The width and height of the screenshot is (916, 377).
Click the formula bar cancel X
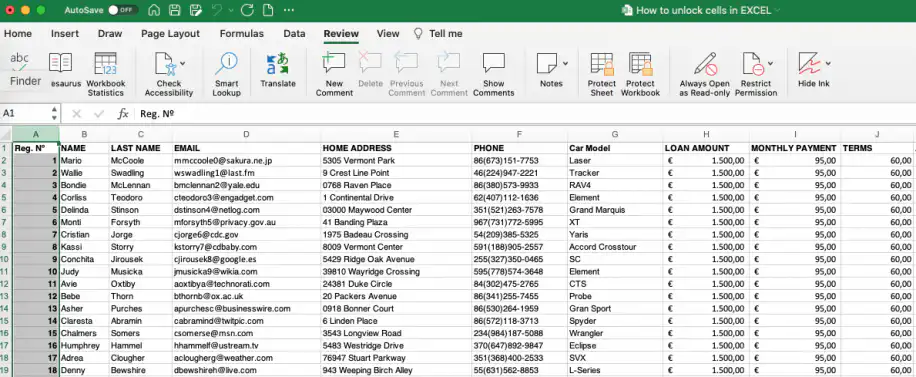[x=77, y=114]
